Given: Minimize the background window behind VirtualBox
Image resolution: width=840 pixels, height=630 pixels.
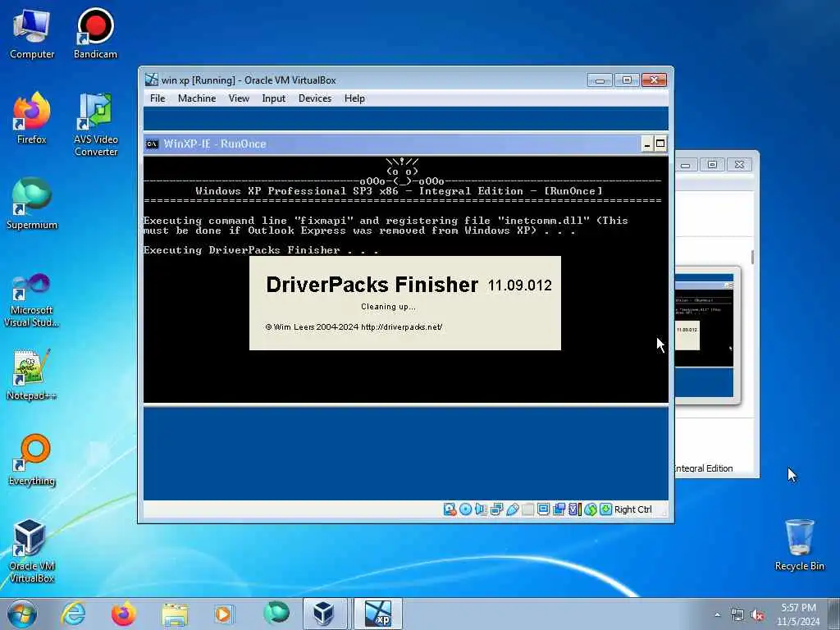Looking at the screenshot, I should (x=685, y=165).
